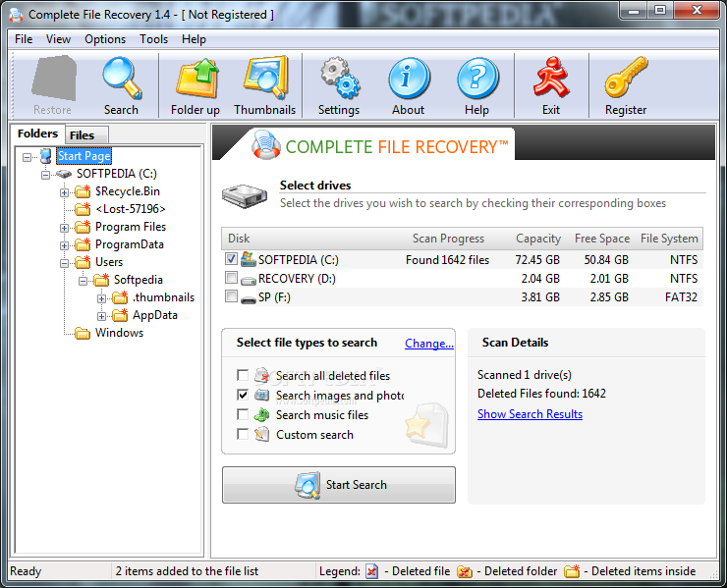
Task: Open the About dialog
Action: (x=409, y=78)
